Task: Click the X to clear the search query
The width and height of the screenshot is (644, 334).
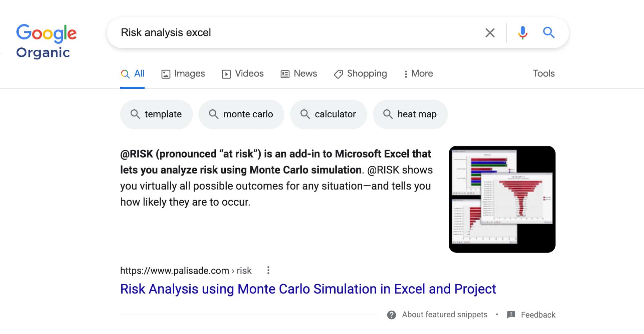Action: pos(490,32)
